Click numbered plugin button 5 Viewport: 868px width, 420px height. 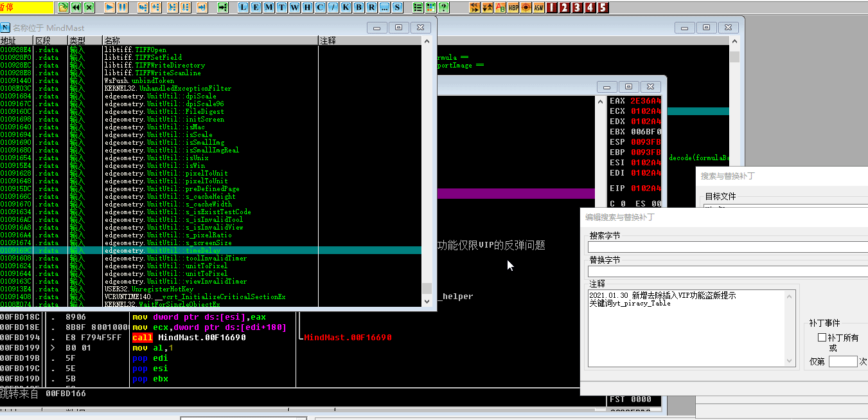603,8
